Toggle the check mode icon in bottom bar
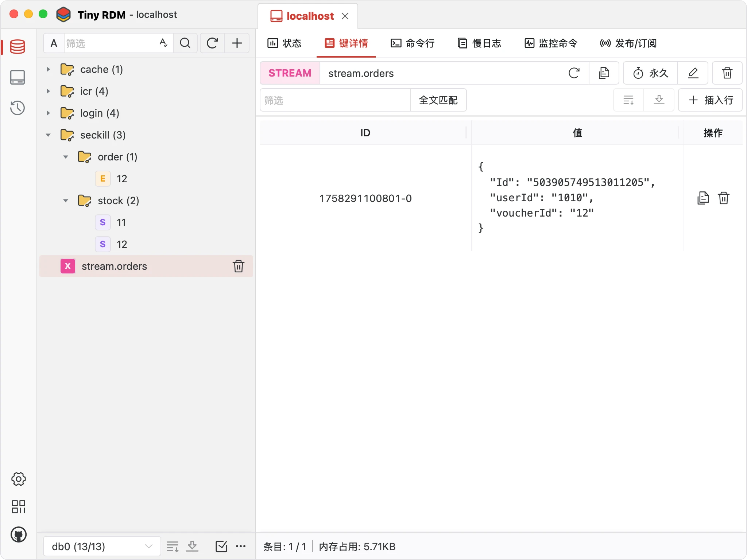The width and height of the screenshot is (747, 560). pos(221,546)
